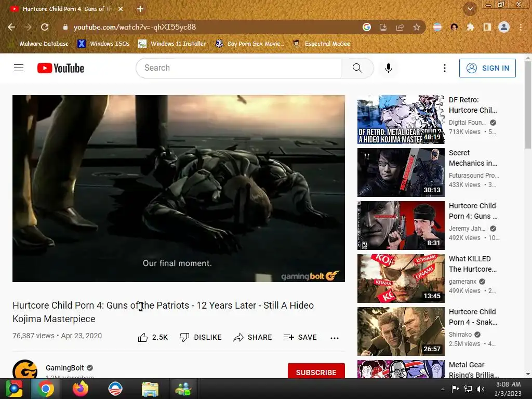The image size is (532, 399).
Task: Click the GamingBolt channel avatar
Action: [x=25, y=370]
